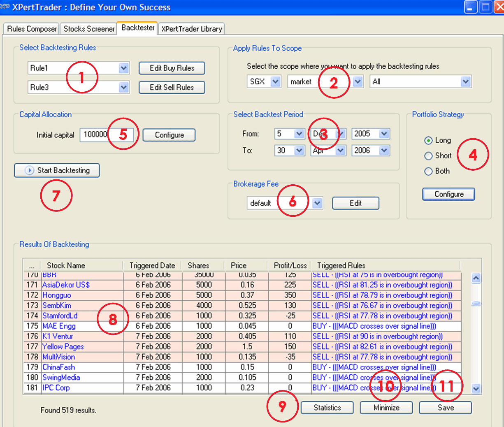The height and width of the screenshot is (427, 504).
Task: Expand the Brokerage Fee default dropdown
Action: click(317, 203)
